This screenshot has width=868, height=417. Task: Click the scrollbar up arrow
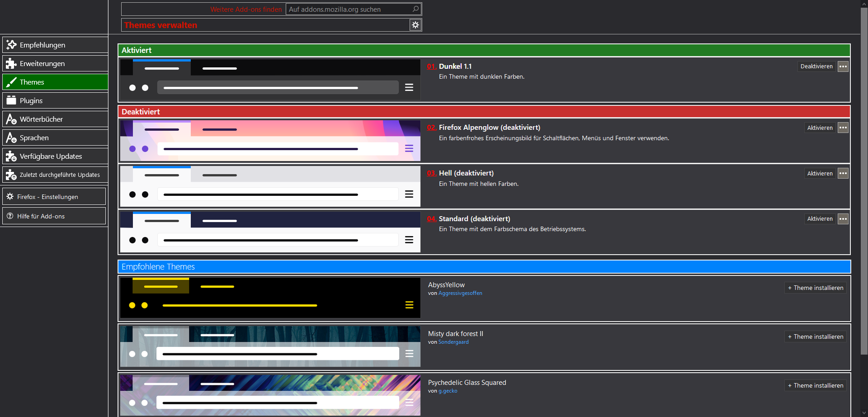(x=864, y=4)
